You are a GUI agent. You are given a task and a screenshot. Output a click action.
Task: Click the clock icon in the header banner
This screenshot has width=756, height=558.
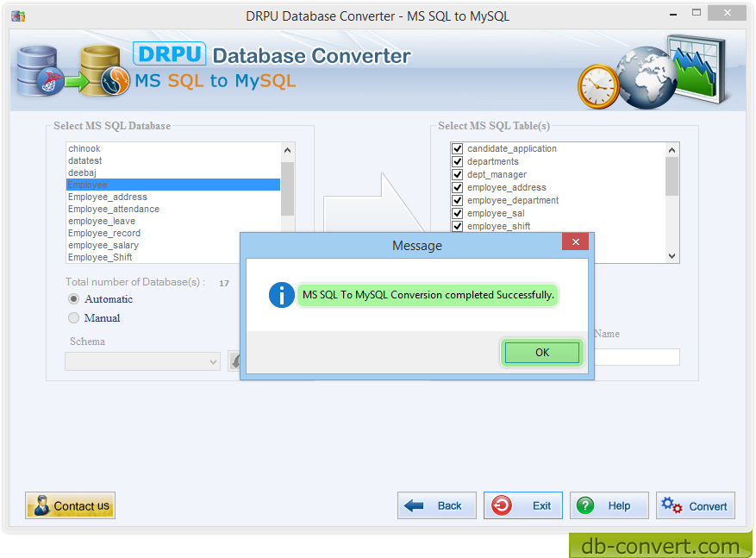[x=598, y=87]
